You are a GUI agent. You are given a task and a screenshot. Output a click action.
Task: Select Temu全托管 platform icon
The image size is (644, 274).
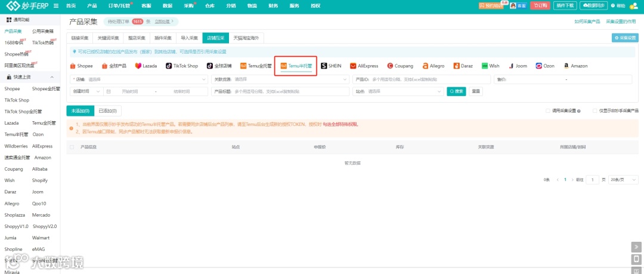pyautogui.click(x=243, y=66)
